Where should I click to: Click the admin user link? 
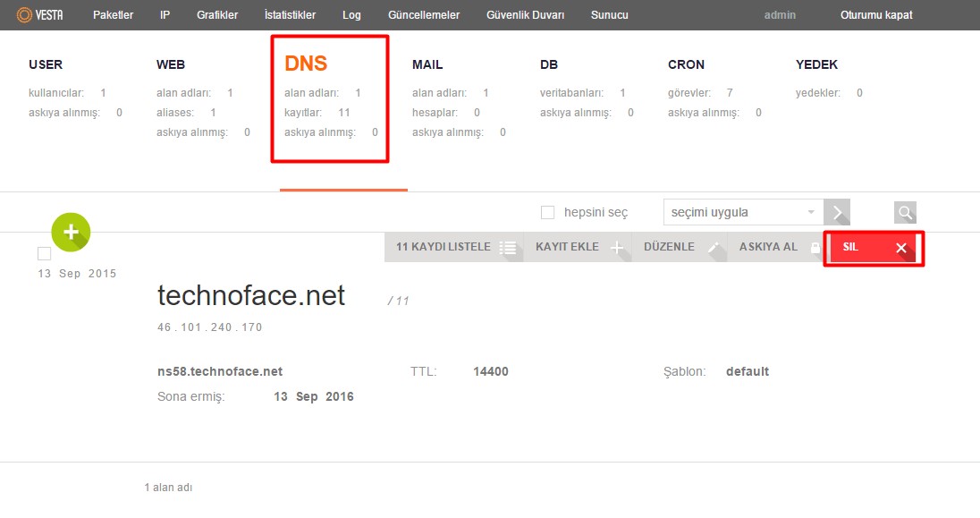pos(780,15)
